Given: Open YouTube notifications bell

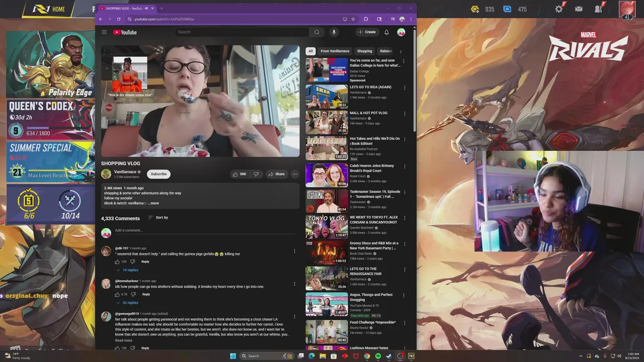Looking at the screenshot, I should click(386, 32).
